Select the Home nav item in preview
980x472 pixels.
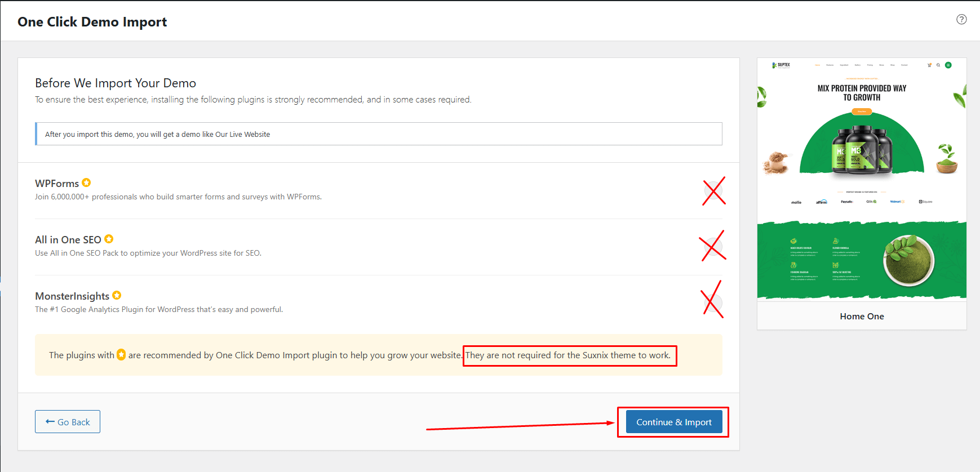pos(817,65)
